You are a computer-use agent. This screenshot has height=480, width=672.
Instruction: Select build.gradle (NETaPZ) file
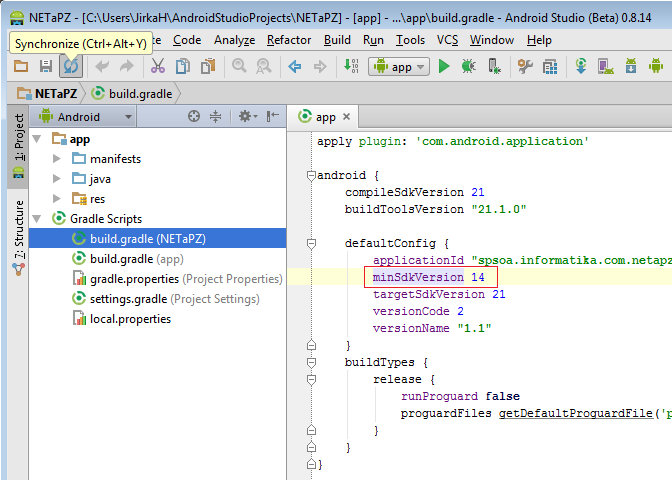[158, 238]
